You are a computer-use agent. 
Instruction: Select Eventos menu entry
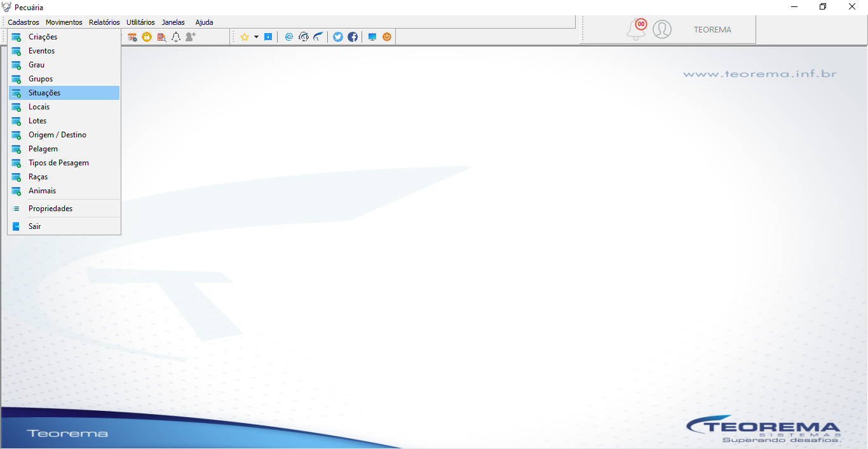pos(64,51)
